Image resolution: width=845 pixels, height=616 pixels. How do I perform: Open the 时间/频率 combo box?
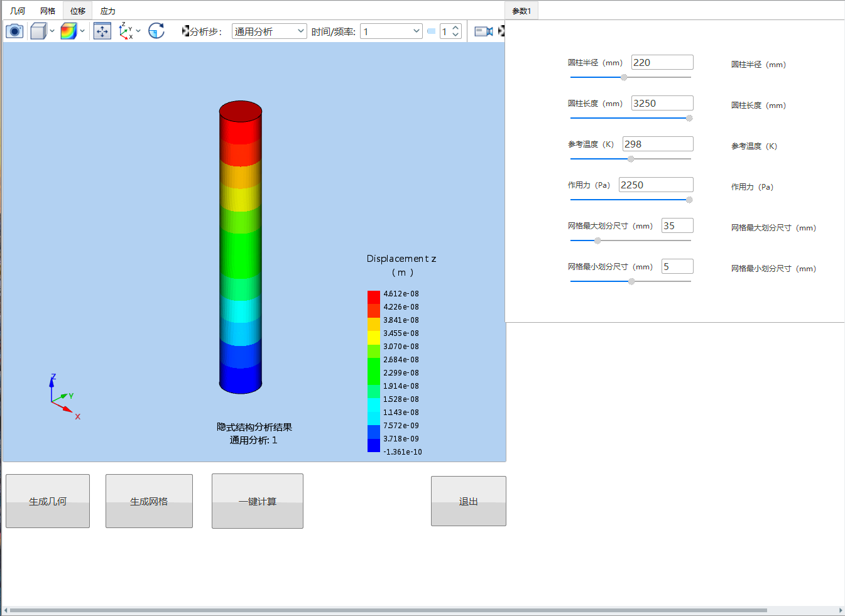tap(391, 31)
